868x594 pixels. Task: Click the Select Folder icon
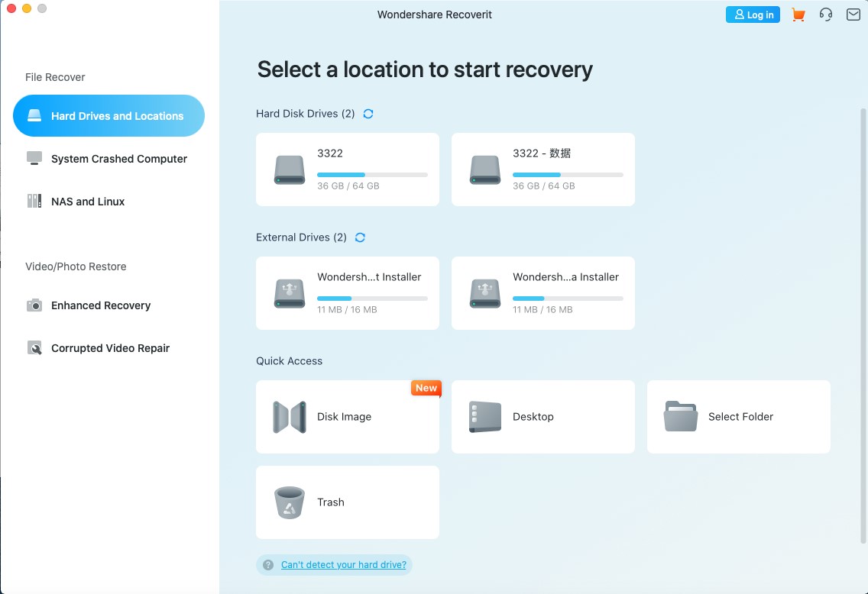[680, 416]
